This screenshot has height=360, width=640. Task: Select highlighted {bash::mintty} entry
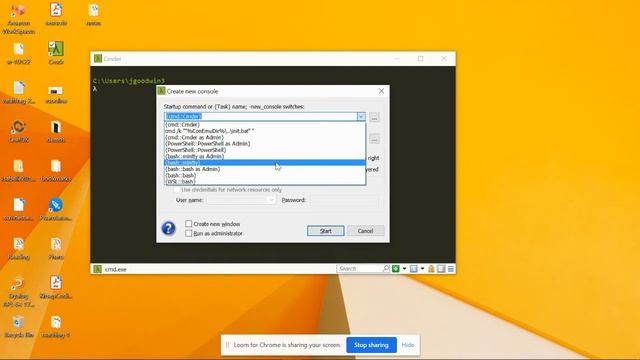pyautogui.click(x=265, y=162)
